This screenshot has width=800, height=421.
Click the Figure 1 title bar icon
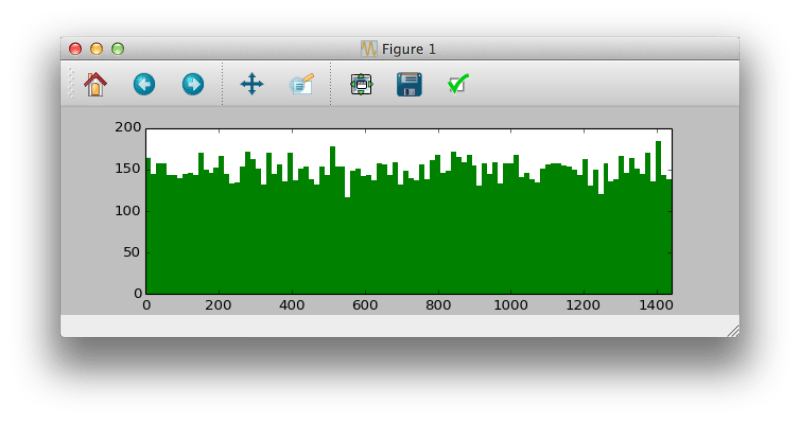tap(369, 49)
